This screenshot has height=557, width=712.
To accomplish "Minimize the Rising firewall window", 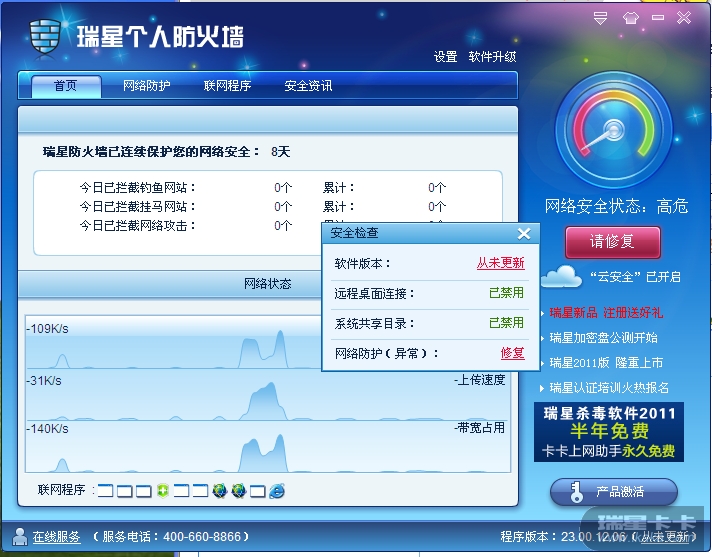I will [x=658, y=18].
